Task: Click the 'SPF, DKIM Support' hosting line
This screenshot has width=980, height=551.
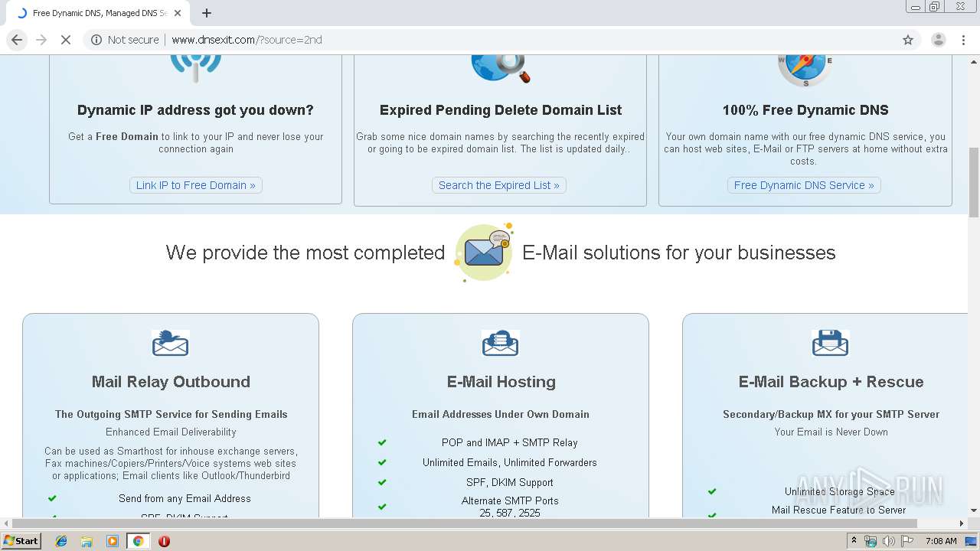Action: (510, 482)
